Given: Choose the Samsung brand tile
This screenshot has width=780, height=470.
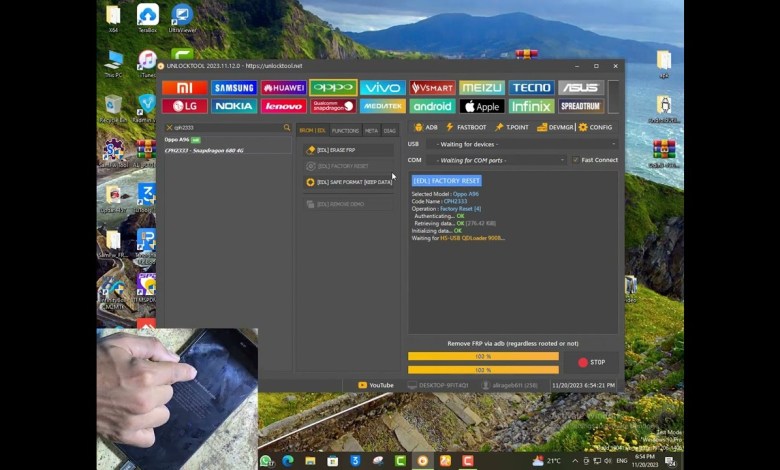Looking at the screenshot, I should click(x=234, y=88).
